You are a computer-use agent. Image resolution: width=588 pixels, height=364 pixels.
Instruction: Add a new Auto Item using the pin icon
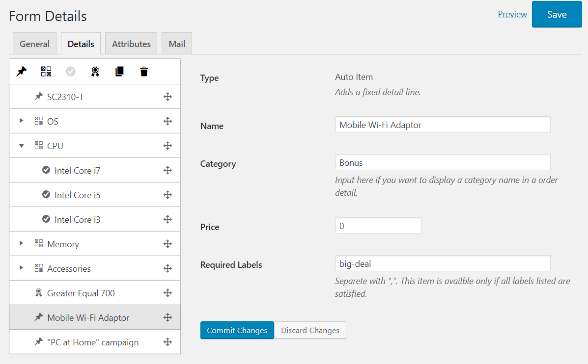coord(21,72)
